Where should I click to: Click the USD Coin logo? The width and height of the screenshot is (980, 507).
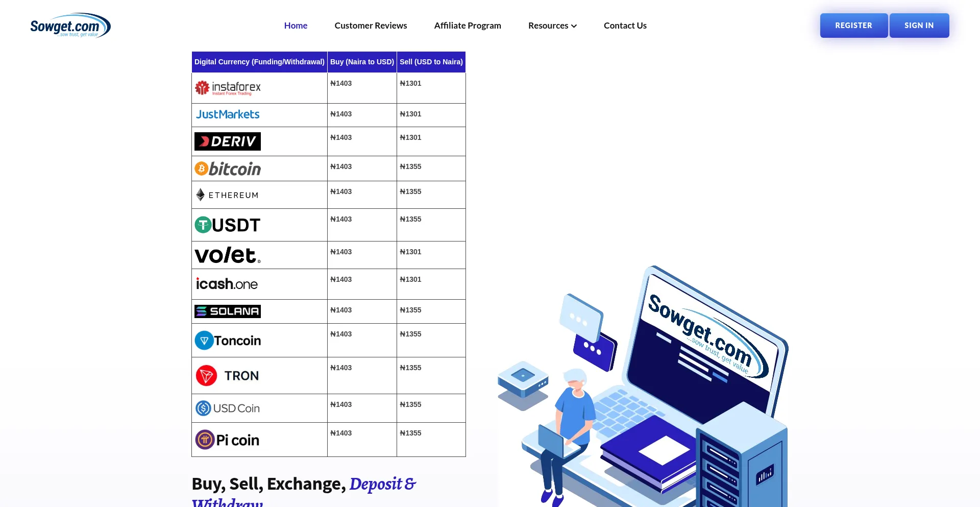(x=228, y=408)
